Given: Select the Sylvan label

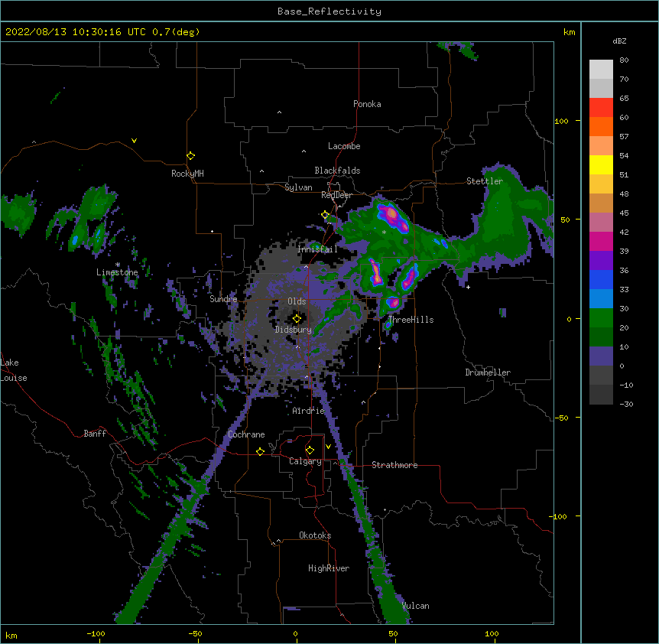Looking at the screenshot, I should point(298,187).
